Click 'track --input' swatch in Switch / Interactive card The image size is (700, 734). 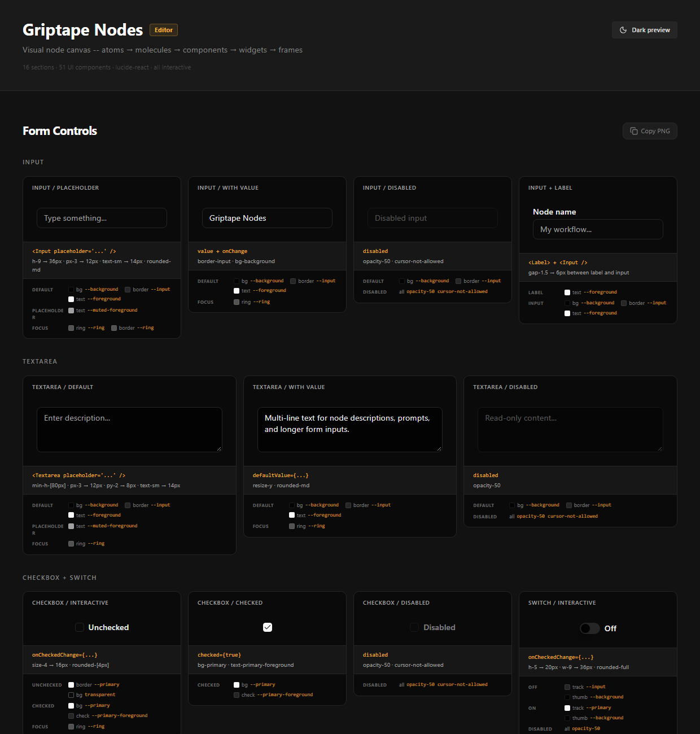click(x=567, y=687)
